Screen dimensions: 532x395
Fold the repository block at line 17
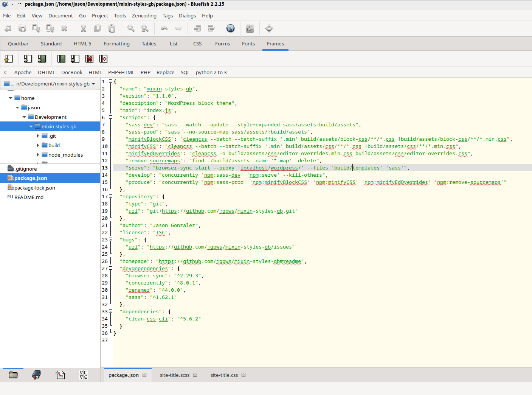point(110,196)
